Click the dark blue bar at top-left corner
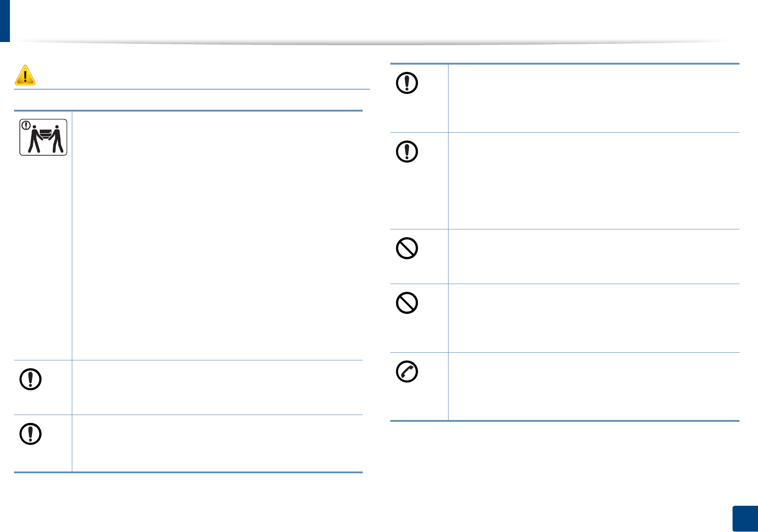 click(5, 21)
